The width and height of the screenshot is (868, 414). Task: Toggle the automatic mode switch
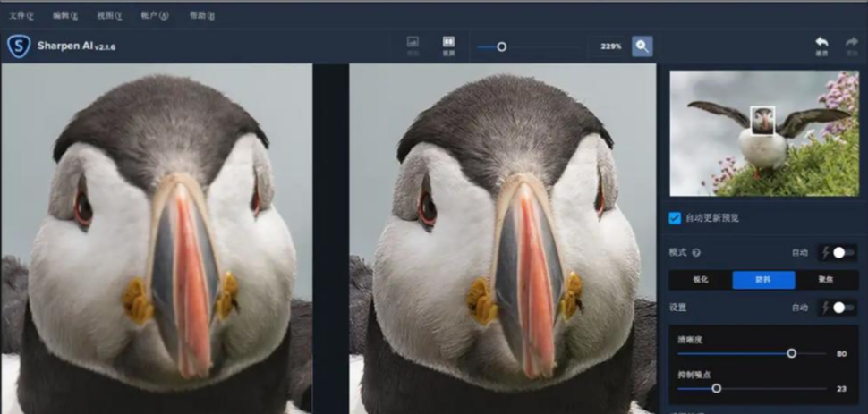(x=842, y=253)
